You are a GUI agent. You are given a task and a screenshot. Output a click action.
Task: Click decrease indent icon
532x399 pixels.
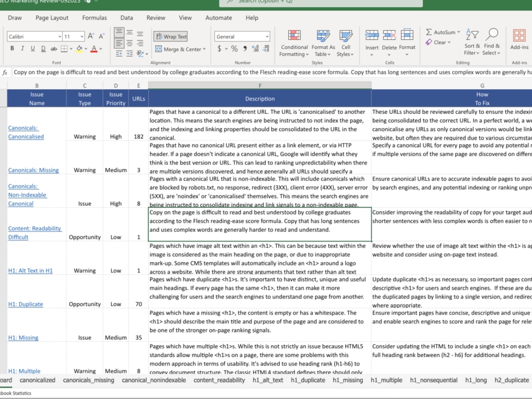pos(119,54)
